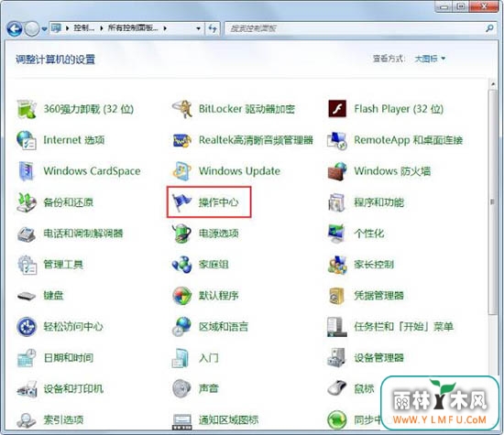Open the 360强力卸载 icon

(27, 109)
